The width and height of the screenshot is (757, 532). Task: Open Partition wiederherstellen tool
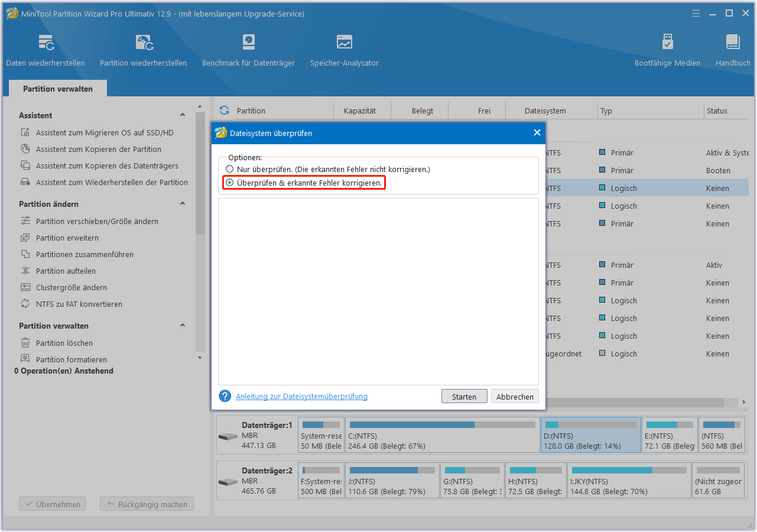(143, 50)
